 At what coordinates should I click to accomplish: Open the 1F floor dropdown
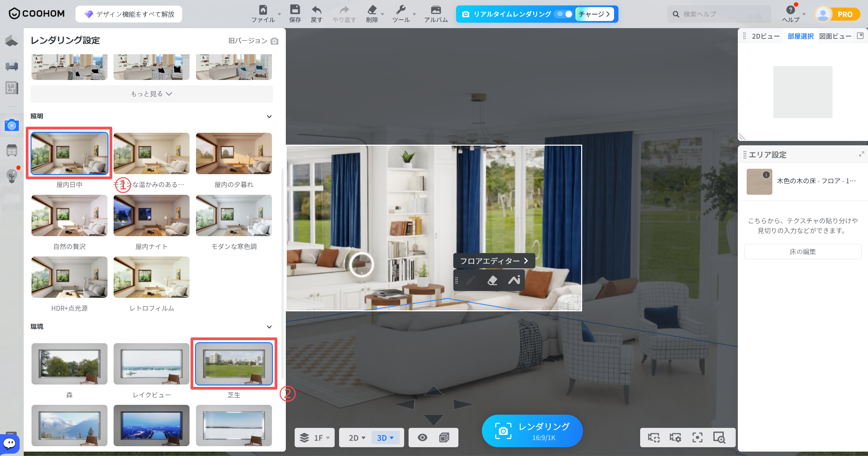[315, 438]
